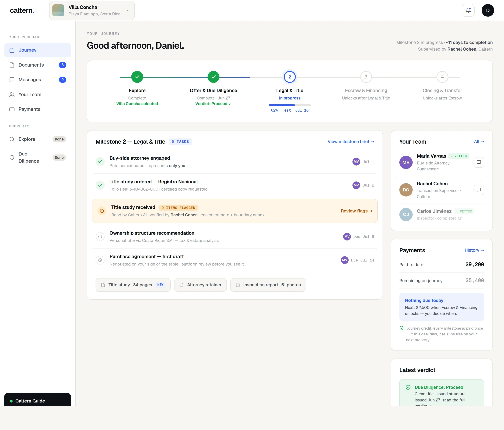Click the alert icon on Title study received

pyautogui.click(x=102, y=211)
